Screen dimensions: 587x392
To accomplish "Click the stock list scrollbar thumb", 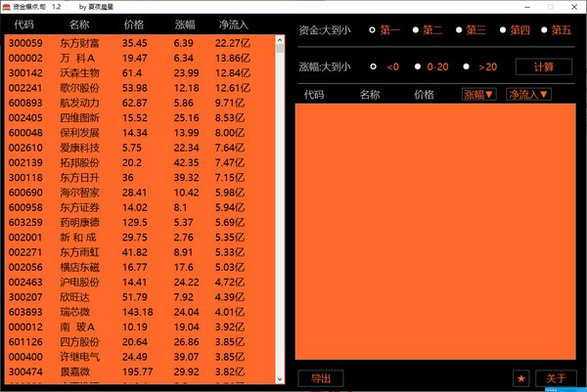I will coord(280,48).
